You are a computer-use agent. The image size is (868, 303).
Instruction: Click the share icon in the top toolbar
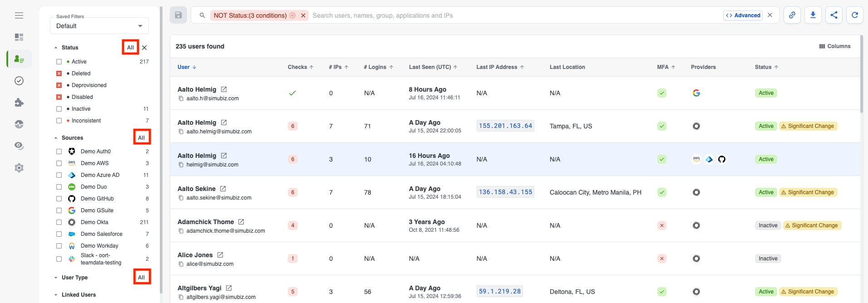coord(834,15)
